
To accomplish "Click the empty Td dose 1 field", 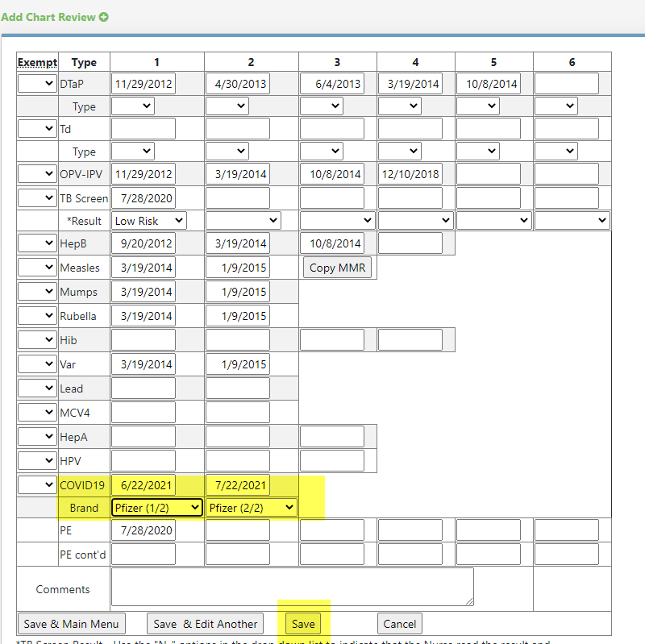I will tap(144, 129).
